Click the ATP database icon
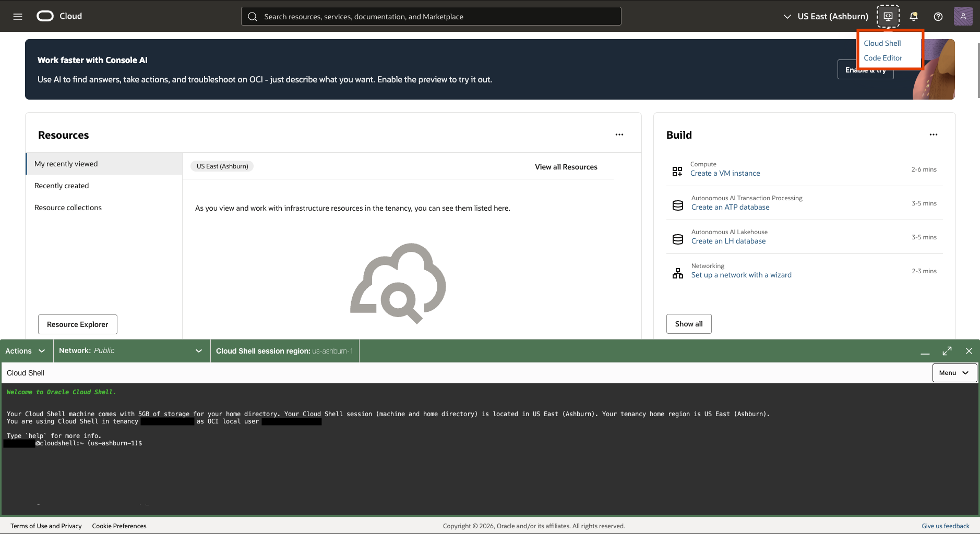The height and width of the screenshot is (534, 980). [678, 205]
